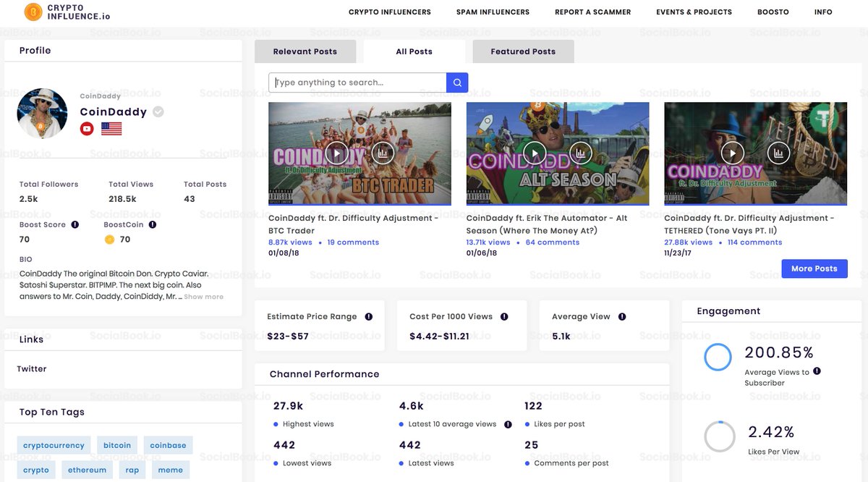Click info icon beside Cost Per 1000 Views
Screen dimensions: 868x482
(x=504, y=317)
